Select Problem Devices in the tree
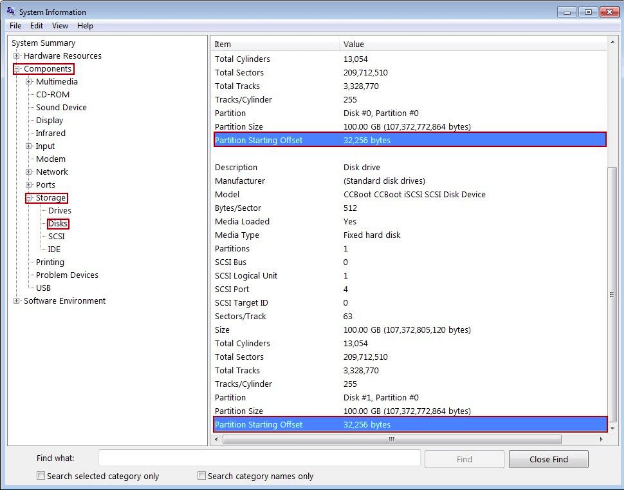The image size is (624, 490). (67, 275)
